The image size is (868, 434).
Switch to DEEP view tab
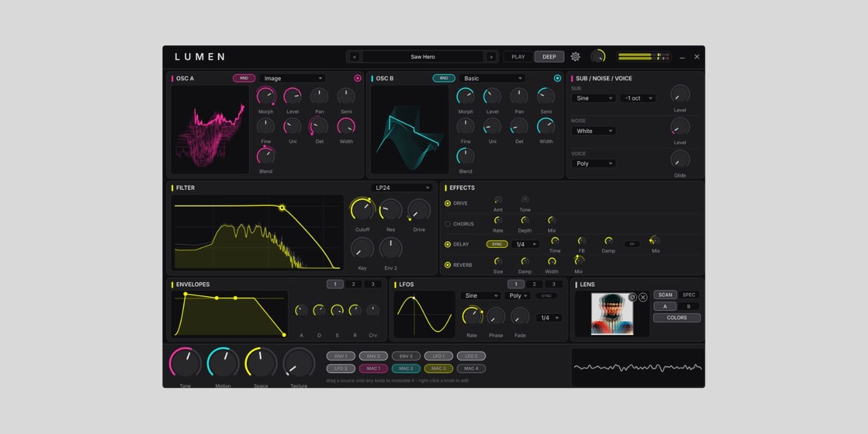[549, 56]
